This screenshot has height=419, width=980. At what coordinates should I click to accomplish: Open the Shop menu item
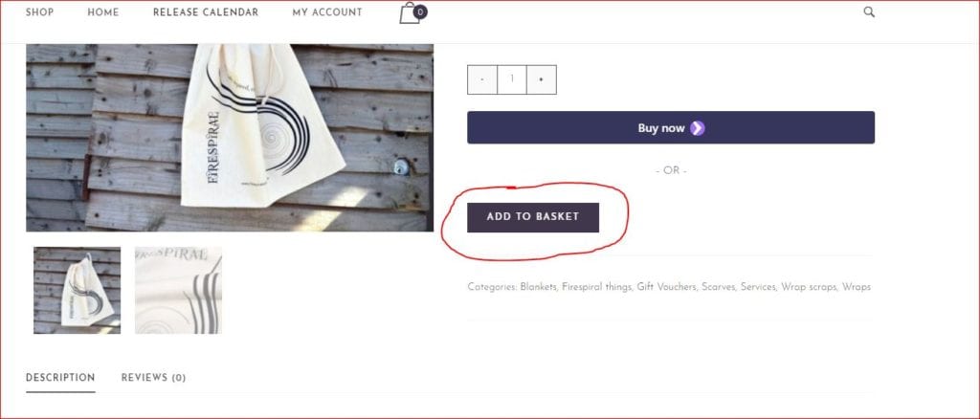coord(39,12)
